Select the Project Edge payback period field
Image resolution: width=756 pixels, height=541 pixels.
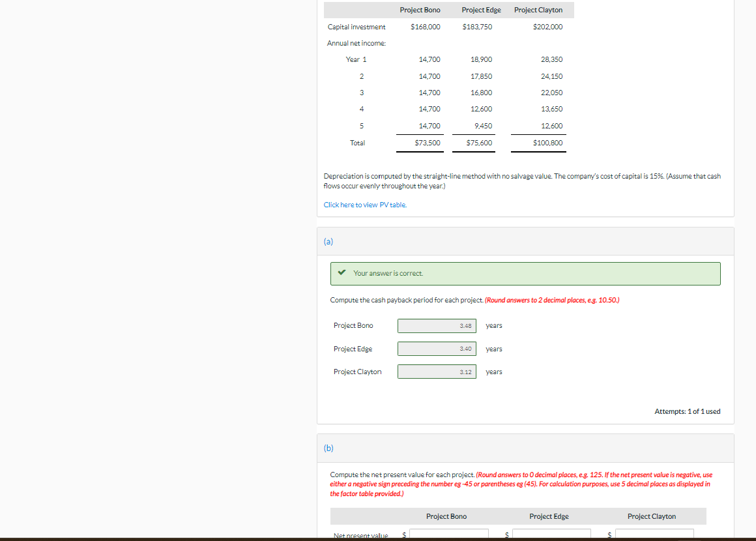pos(437,348)
